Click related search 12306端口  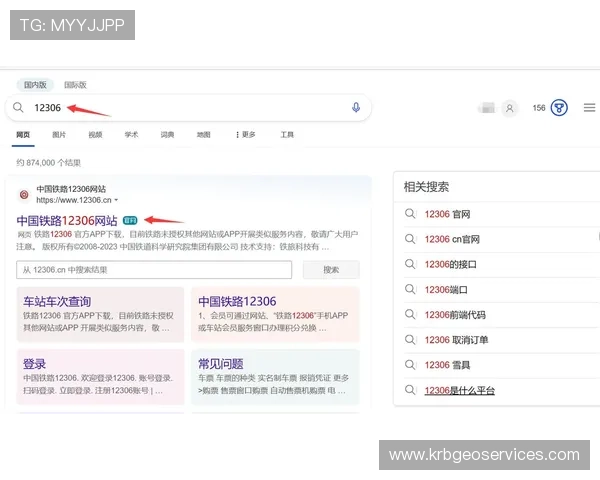[x=446, y=290]
